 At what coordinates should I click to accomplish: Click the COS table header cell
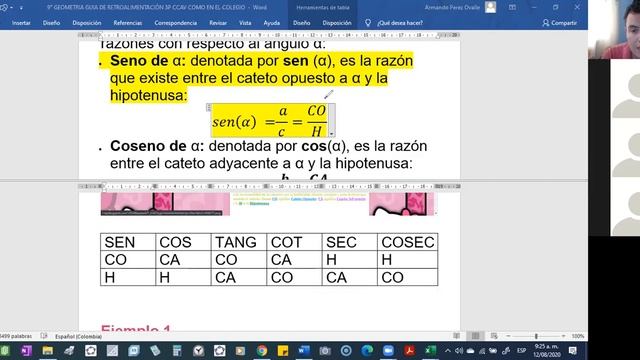183,242
